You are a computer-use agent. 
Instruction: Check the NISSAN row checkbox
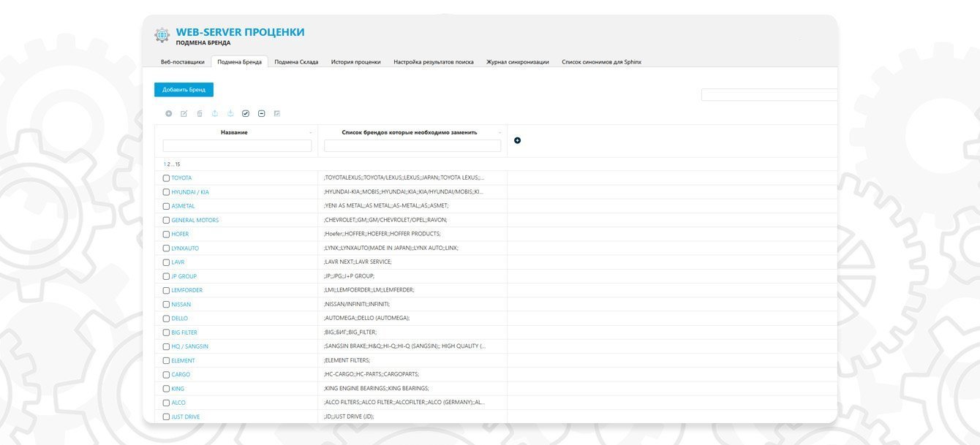tap(166, 305)
